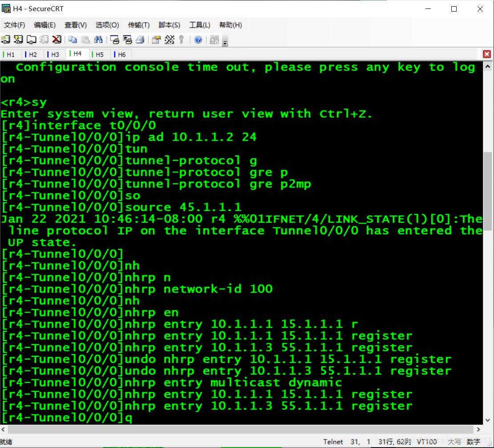The height and width of the screenshot is (448, 494).
Task: Click the '<r4>sy' prompt line
Action: pyautogui.click(x=24, y=102)
